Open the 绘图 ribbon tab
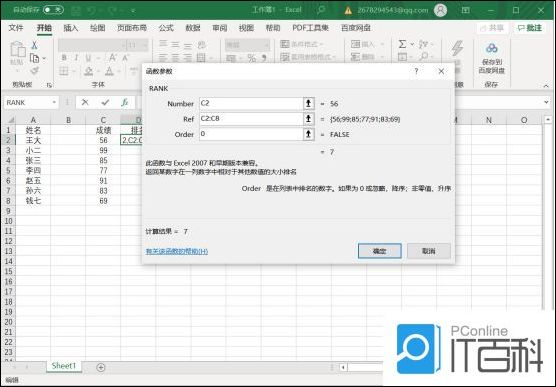Viewport: 556px width, 387px height. tap(97, 28)
